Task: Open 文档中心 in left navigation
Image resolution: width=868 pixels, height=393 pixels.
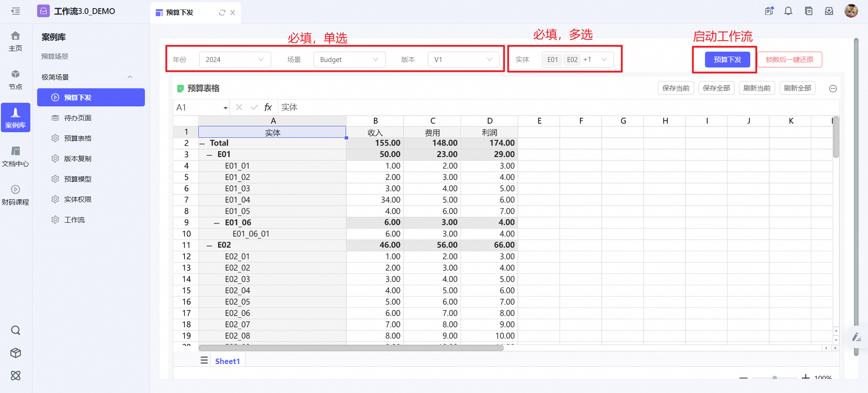Action: click(x=15, y=156)
